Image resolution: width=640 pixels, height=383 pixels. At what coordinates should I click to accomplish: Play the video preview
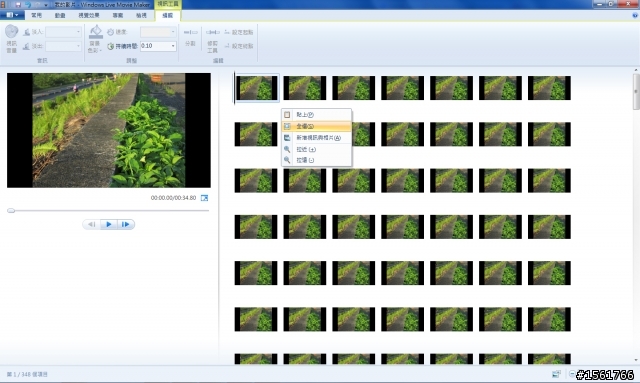(109, 224)
